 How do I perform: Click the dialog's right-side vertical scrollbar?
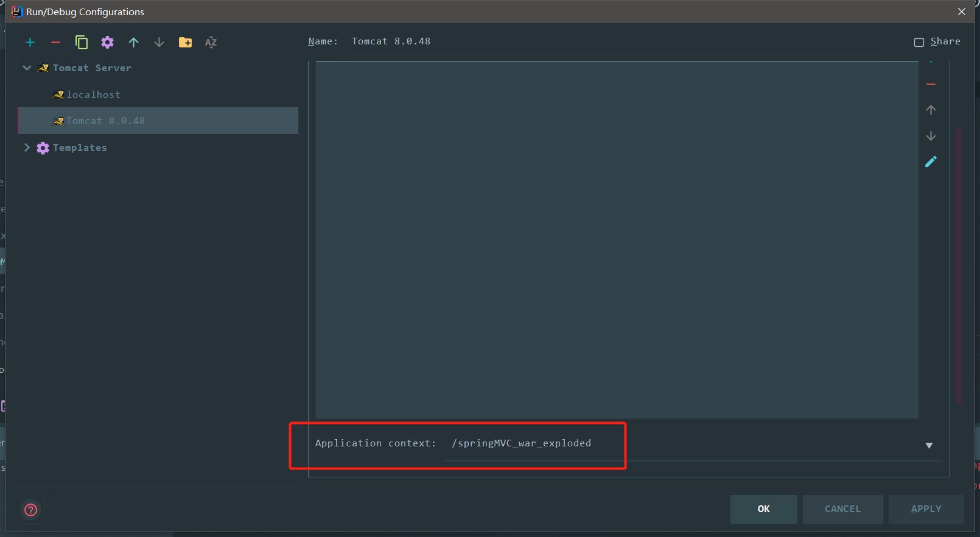tap(959, 265)
